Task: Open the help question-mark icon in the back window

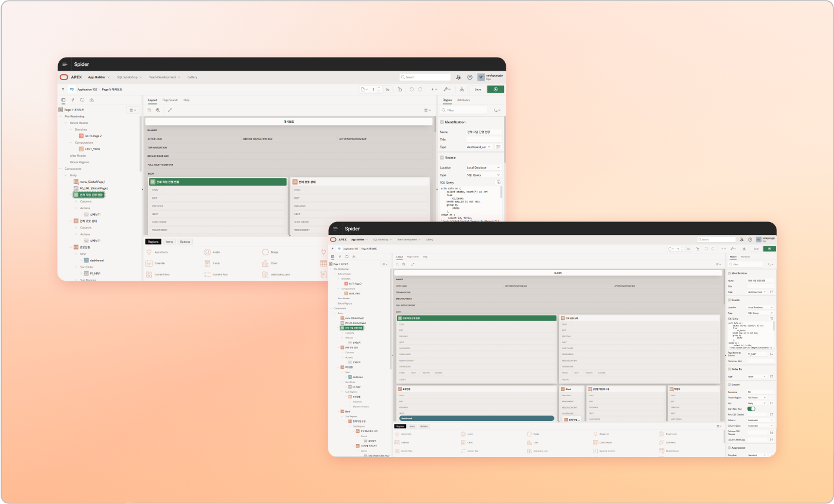Action: 470,77
